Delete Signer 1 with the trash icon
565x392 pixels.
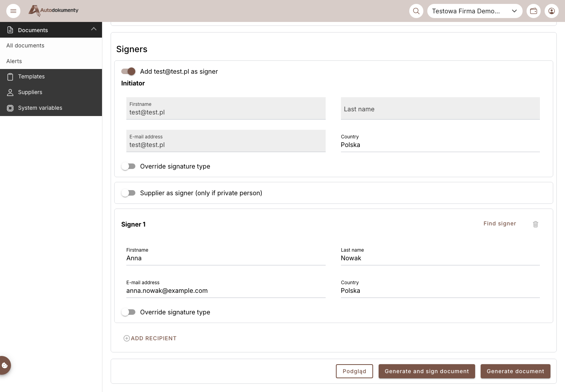(536, 224)
